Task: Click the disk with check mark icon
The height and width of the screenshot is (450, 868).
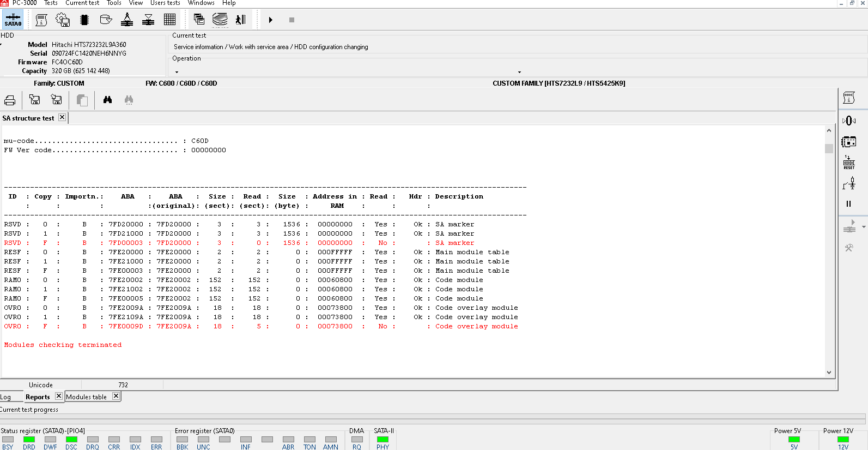Action: click(106, 20)
